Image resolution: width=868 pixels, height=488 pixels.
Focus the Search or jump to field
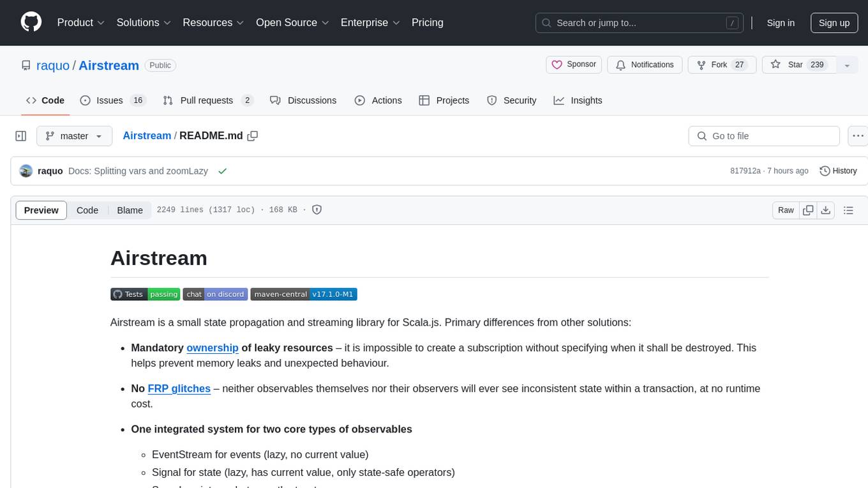640,23
